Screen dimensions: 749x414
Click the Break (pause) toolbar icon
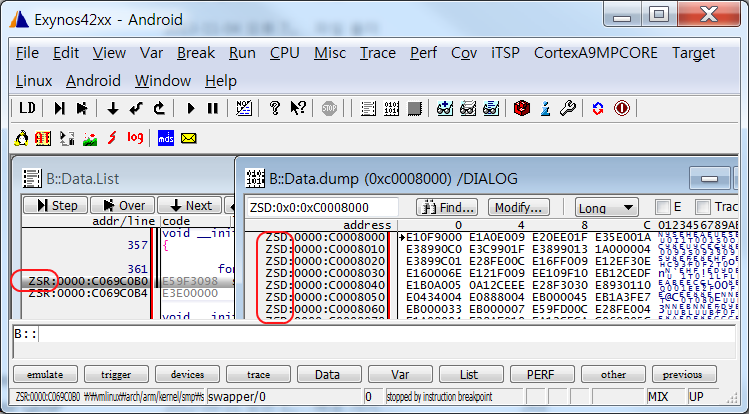(212, 108)
